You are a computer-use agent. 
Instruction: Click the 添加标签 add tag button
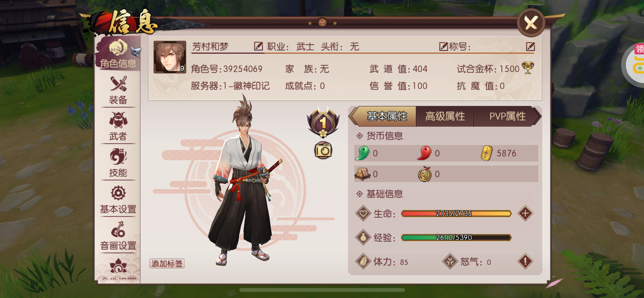167,263
